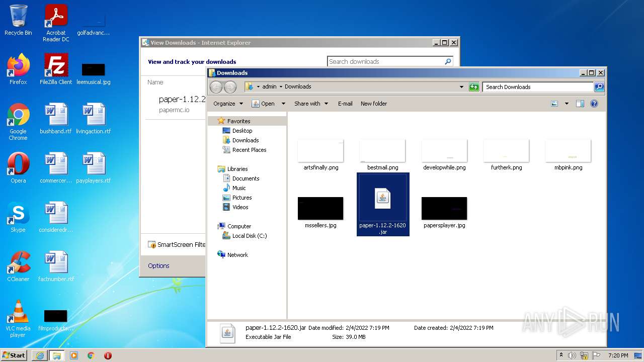This screenshot has height=362, width=644.
Task: Click the Back arrow in Downloads window
Action: (x=216, y=87)
